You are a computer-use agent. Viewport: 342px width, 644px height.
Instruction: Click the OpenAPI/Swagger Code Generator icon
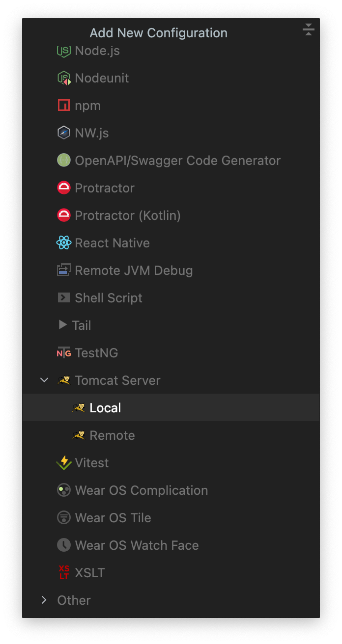pos(64,161)
